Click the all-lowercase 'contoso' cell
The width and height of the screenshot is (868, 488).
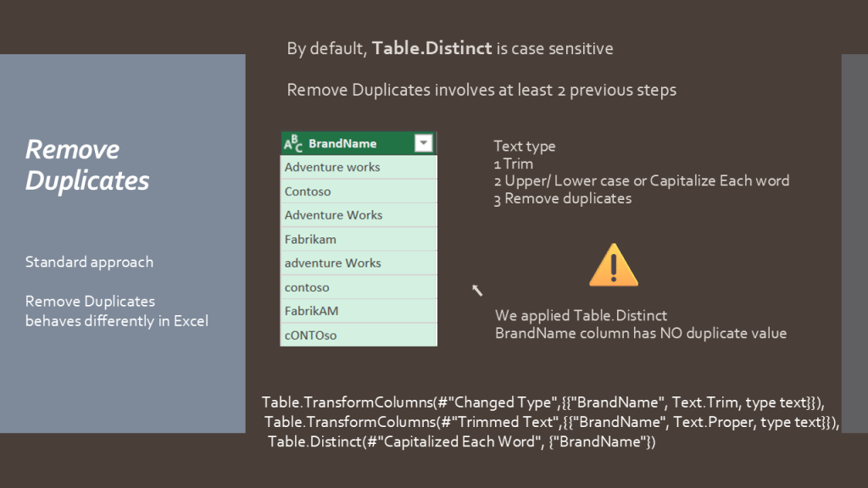coord(307,287)
